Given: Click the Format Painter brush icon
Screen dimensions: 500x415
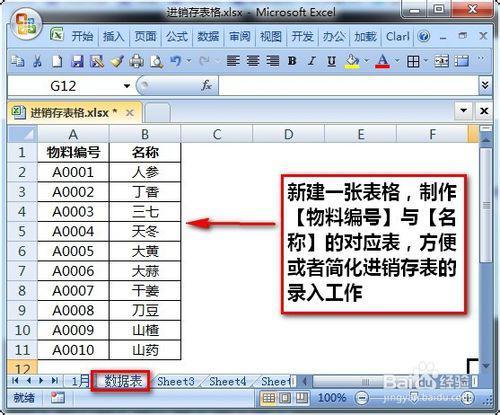Looking at the screenshot, I should [x=117, y=62].
